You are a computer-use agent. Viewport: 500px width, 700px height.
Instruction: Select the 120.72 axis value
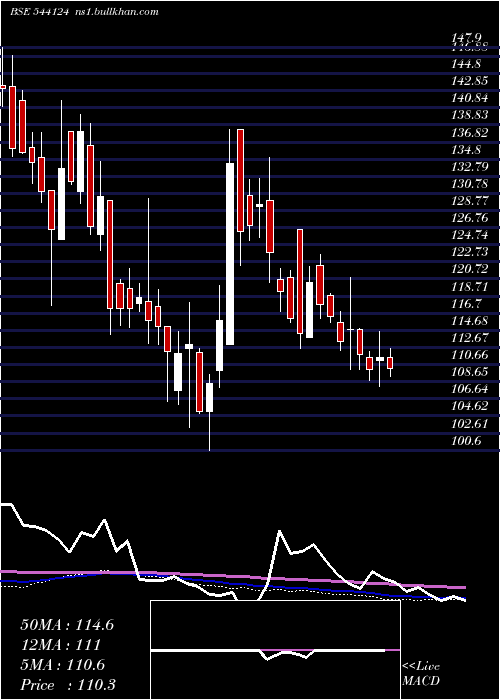470,269
